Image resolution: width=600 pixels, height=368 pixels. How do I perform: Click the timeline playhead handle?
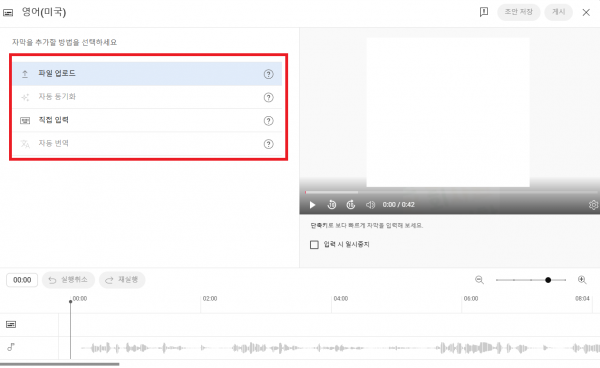click(x=70, y=302)
